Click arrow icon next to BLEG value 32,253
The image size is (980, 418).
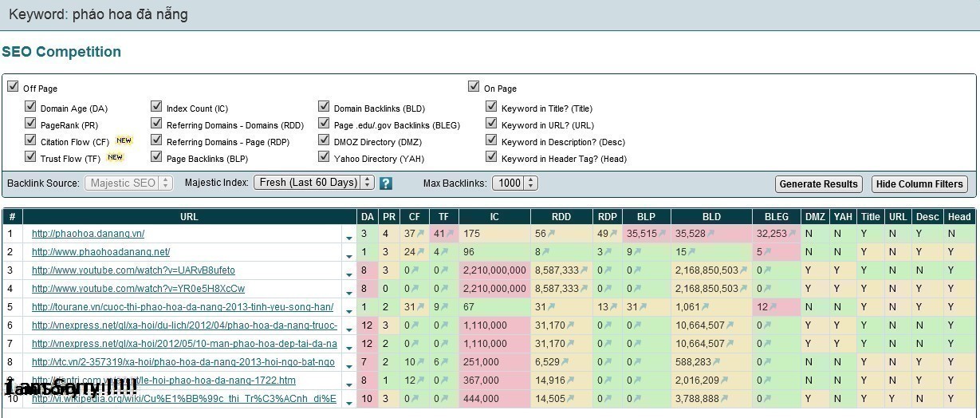(x=793, y=234)
